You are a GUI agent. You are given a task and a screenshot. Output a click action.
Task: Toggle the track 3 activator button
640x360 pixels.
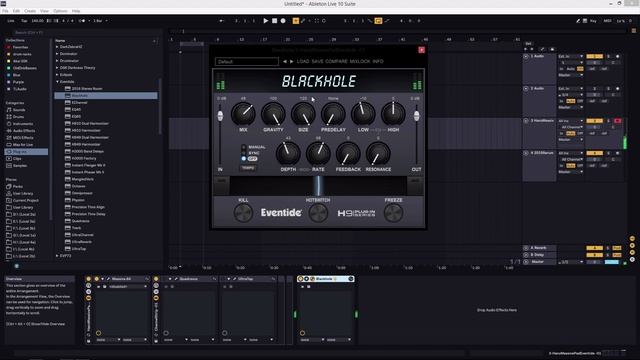pyautogui.click(x=594, y=121)
